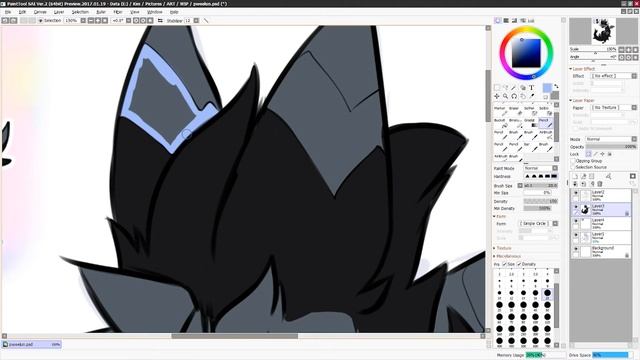640x360 pixels.
Task: Toggle visibility of Layer4
Action: point(576,221)
